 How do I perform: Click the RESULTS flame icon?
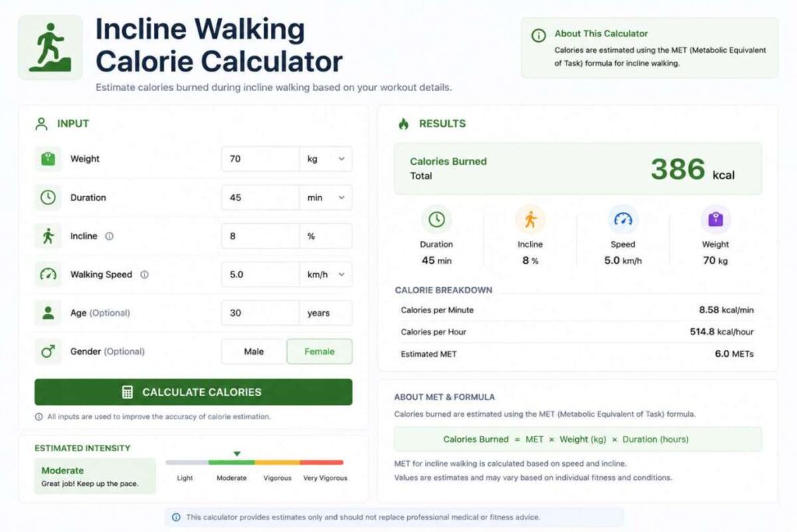click(x=404, y=124)
